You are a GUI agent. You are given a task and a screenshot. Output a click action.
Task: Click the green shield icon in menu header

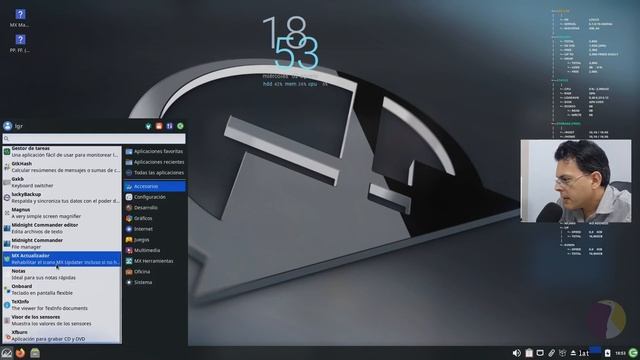pos(148,126)
